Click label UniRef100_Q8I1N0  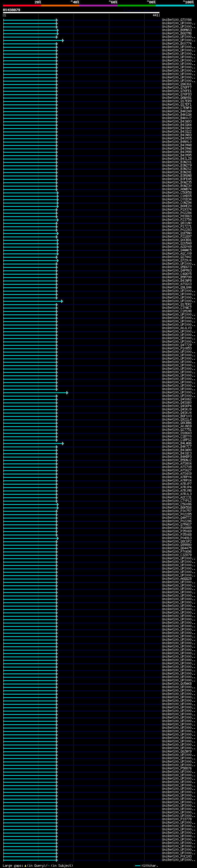[x=177, y=223]
